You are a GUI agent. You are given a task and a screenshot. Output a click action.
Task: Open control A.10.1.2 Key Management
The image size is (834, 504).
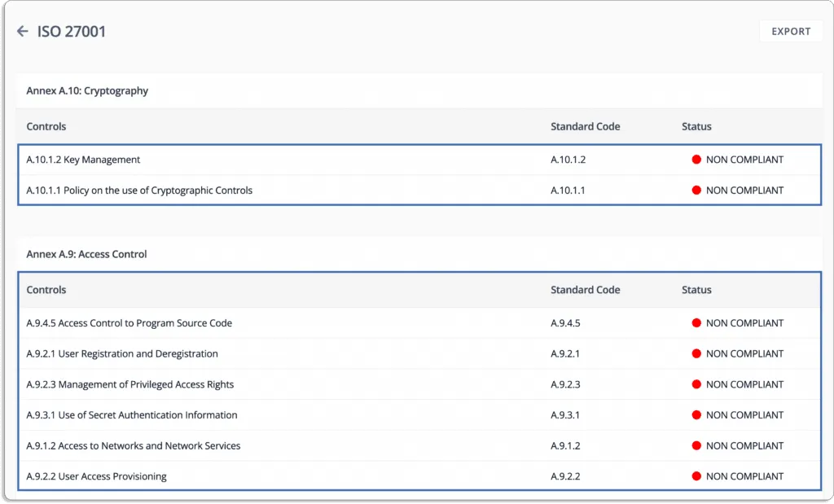84,160
